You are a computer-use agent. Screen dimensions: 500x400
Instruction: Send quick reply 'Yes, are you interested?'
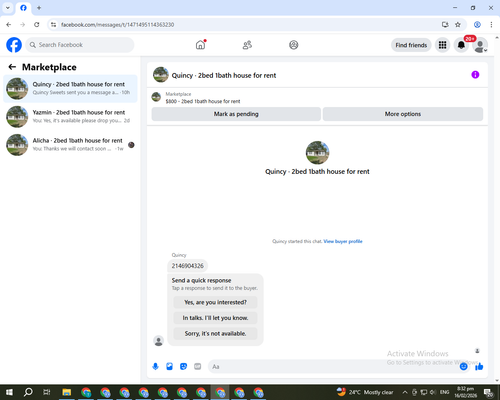coord(215,302)
